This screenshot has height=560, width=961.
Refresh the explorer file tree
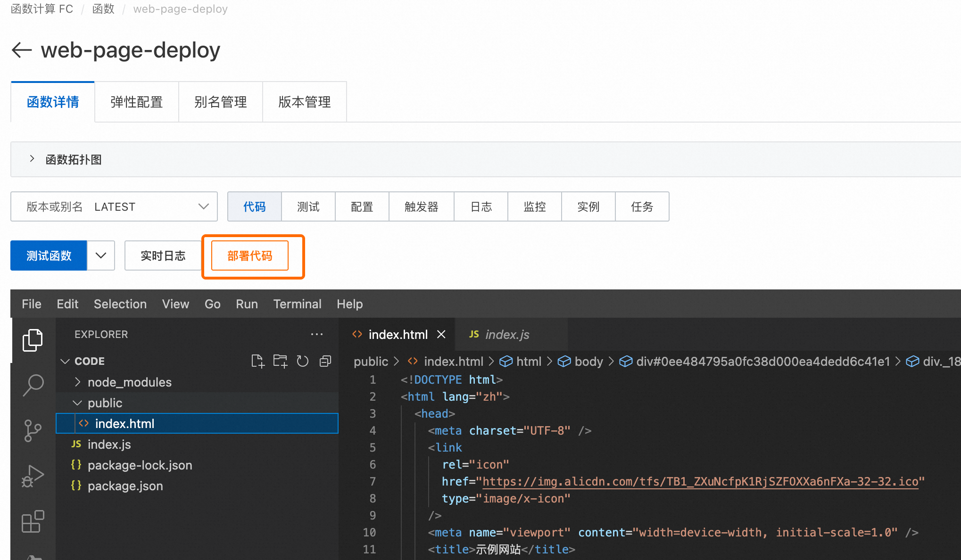(x=302, y=362)
